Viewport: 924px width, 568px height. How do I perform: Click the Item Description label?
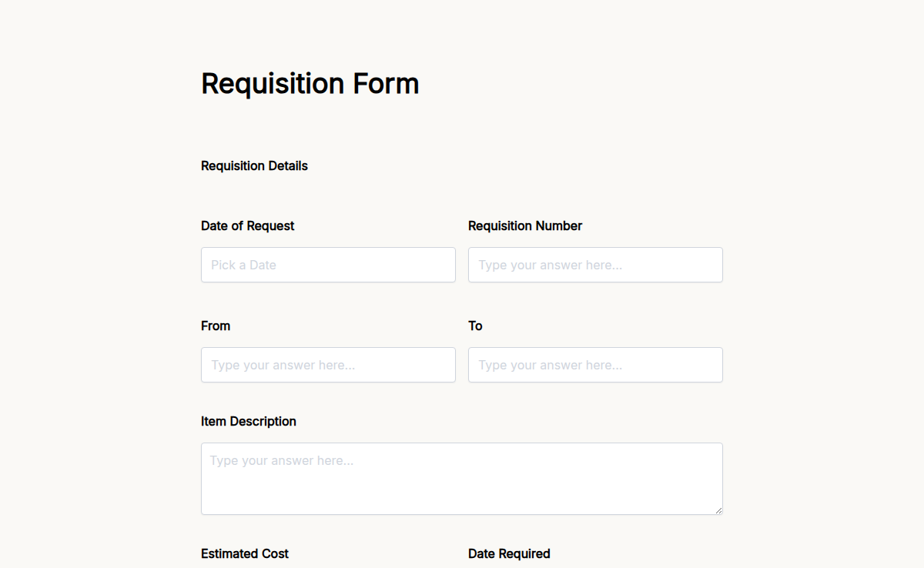tap(248, 421)
